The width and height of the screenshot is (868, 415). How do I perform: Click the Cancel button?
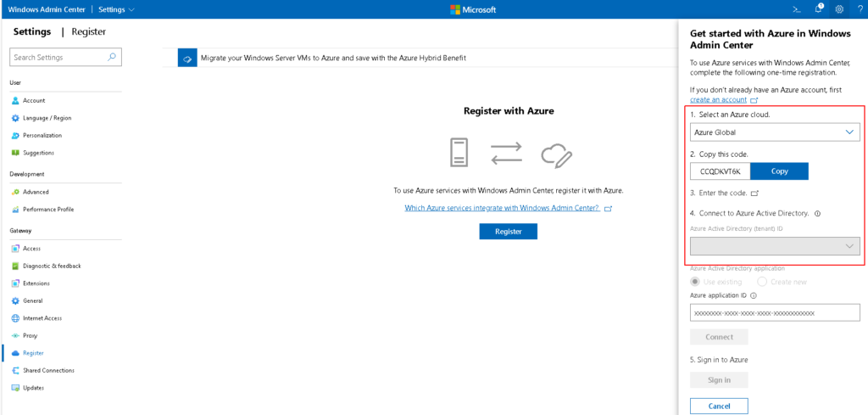click(719, 407)
